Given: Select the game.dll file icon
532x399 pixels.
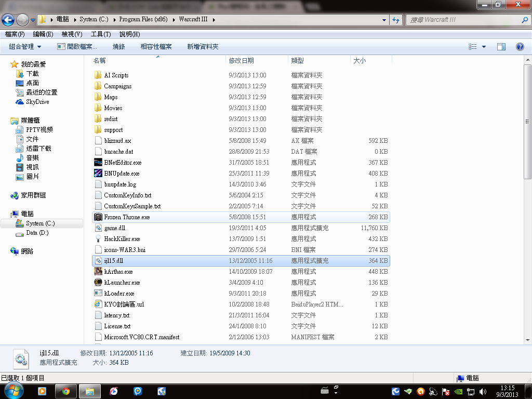Looking at the screenshot, I should pos(98,228).
